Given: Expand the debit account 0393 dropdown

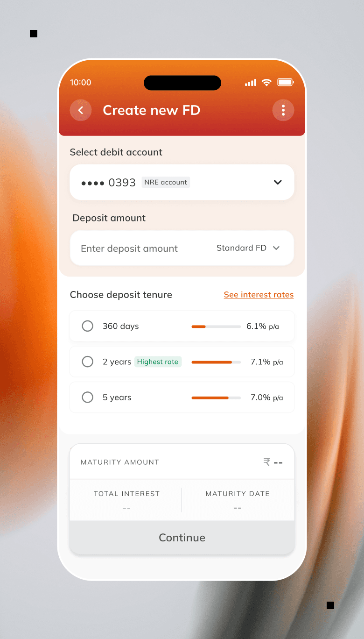Looking at the screenshot, I should 278,182.
